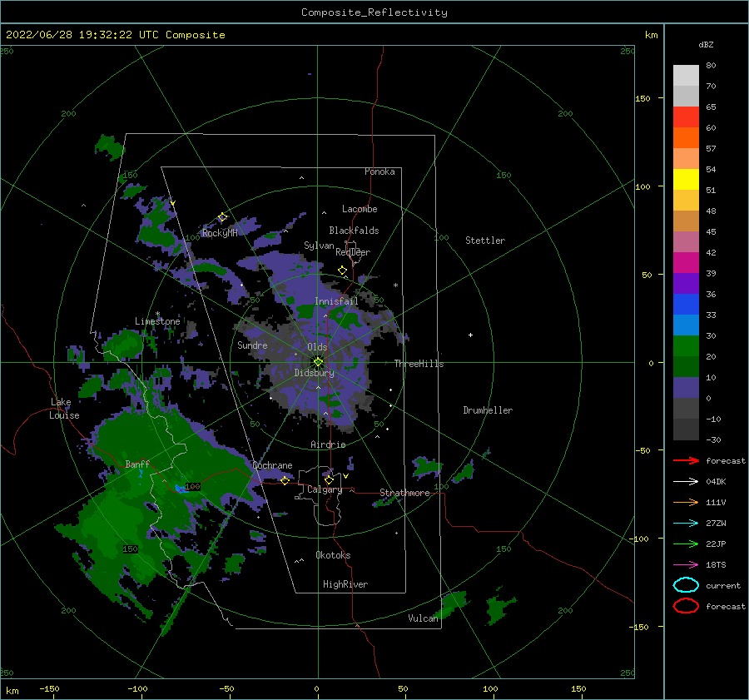The width and height of the screenshot is (749, 700).
Task: Click the 18TS legend label
Action: pyautogui.click(x=716, y=565)
